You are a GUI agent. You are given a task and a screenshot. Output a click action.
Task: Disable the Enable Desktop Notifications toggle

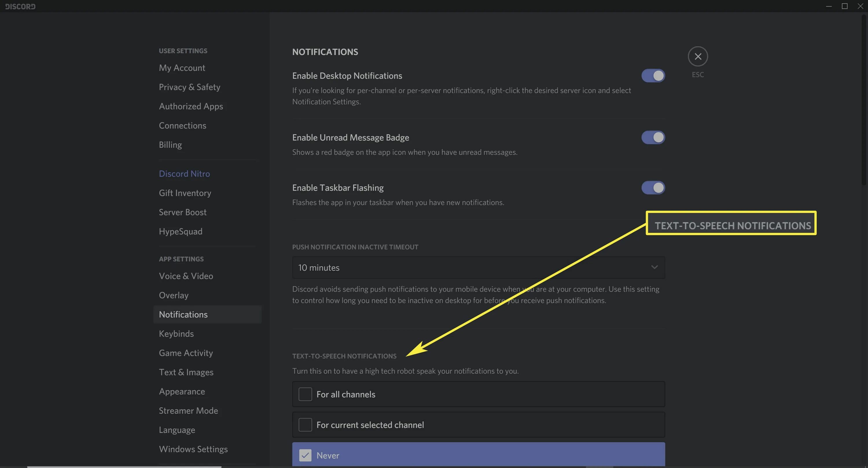[653, 76]
